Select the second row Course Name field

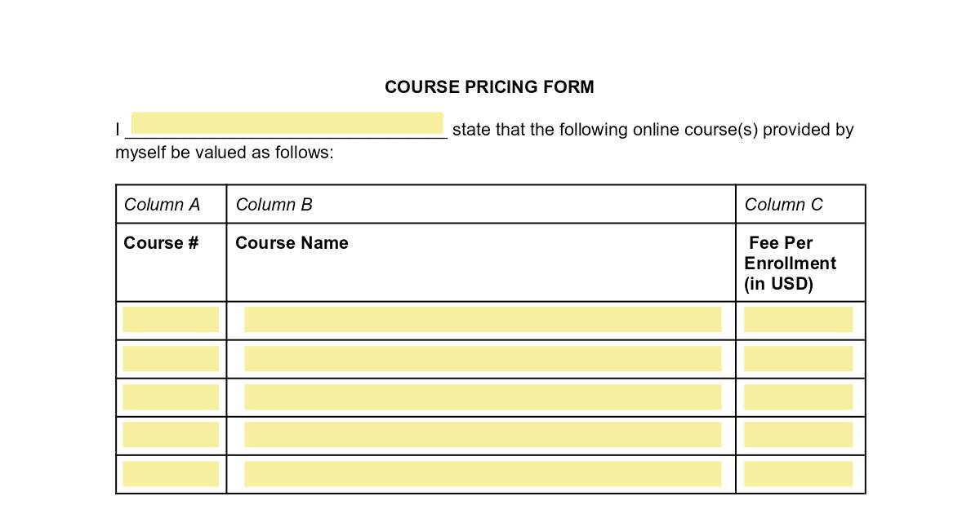click(x=482, y=359)
